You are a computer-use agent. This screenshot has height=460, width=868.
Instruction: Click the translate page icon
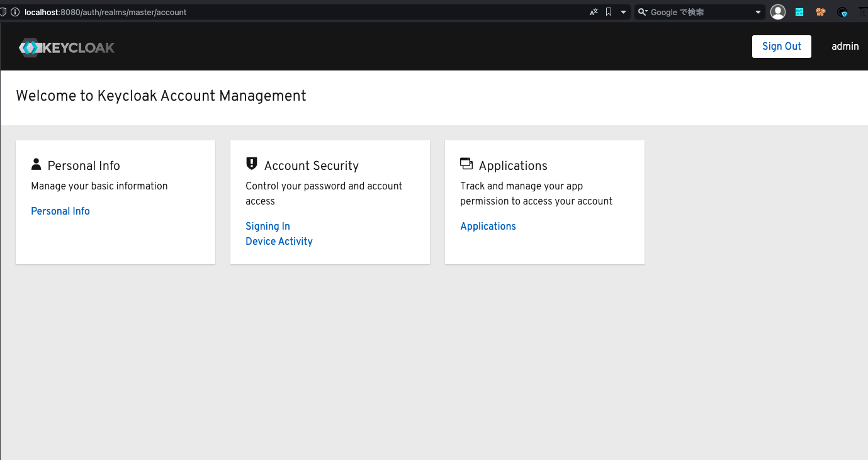[594, 12]
